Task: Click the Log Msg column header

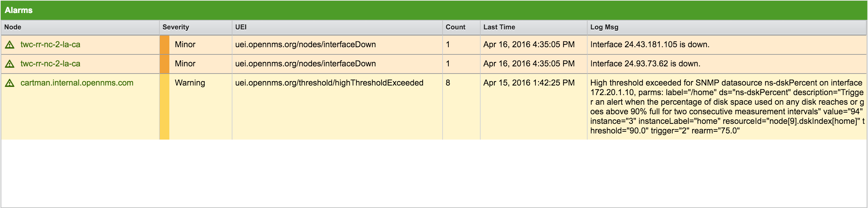Action: (x=603, y=27)
